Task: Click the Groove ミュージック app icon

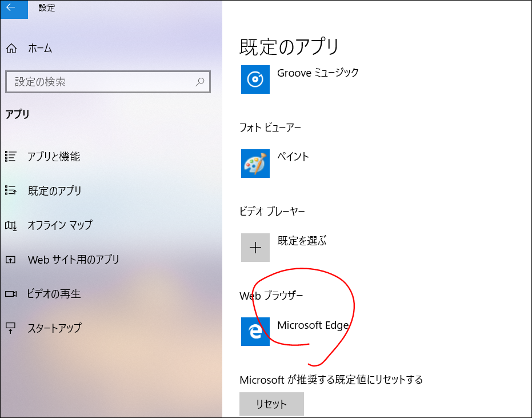Action: [255, 79]
